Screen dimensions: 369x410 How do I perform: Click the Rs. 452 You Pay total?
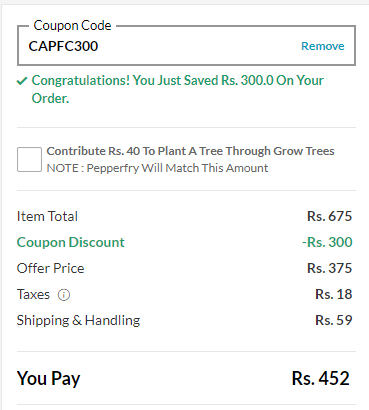(321, 378)
